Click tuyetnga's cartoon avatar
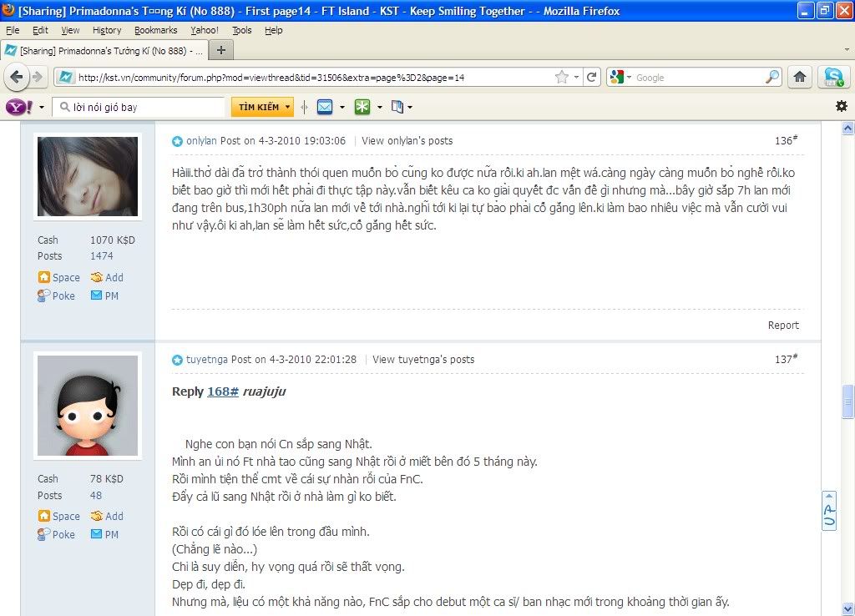 [87, 406]
